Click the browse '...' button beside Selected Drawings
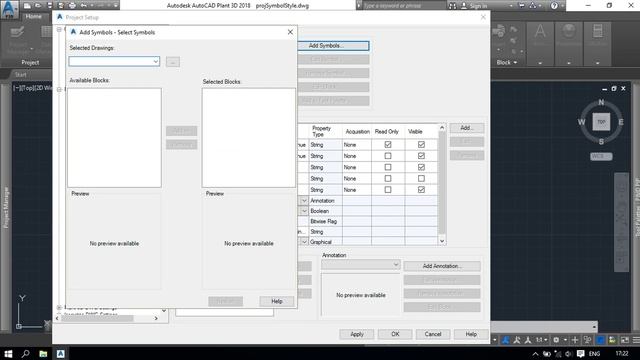 coord(173,62)
